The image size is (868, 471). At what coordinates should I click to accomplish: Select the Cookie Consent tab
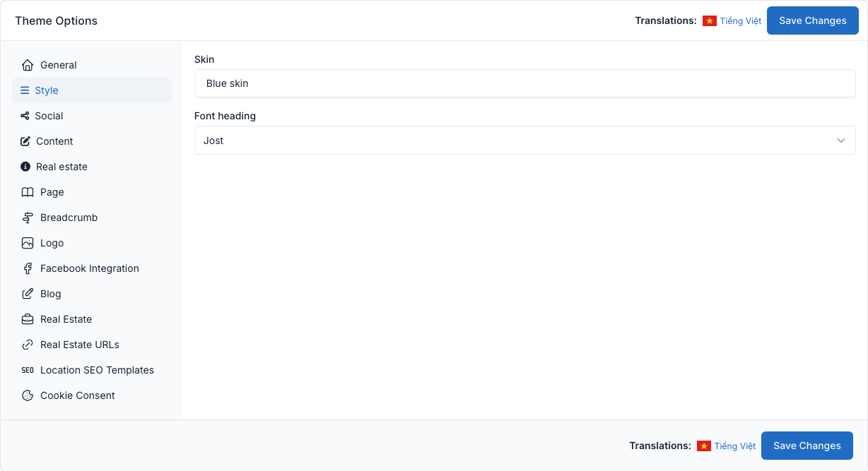click(92, 395)
